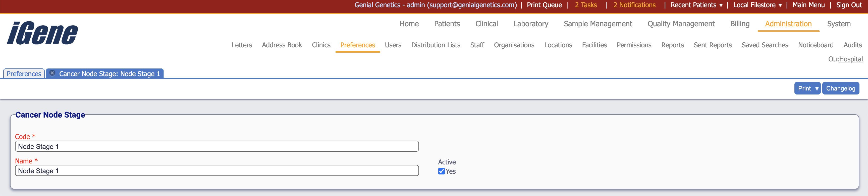868x196 pixels.
Task: Switch to the Preferences tab
Action: (x=24, y=74)
